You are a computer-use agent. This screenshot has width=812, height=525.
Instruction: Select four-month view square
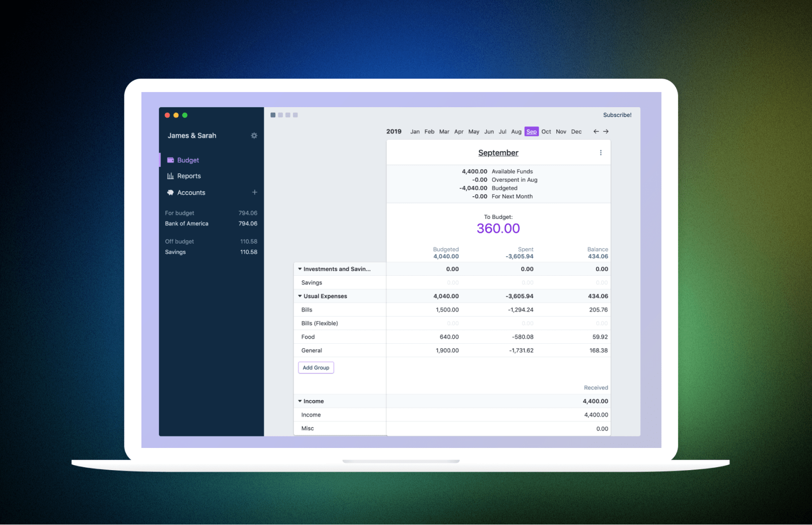click(x=296, y=115)
